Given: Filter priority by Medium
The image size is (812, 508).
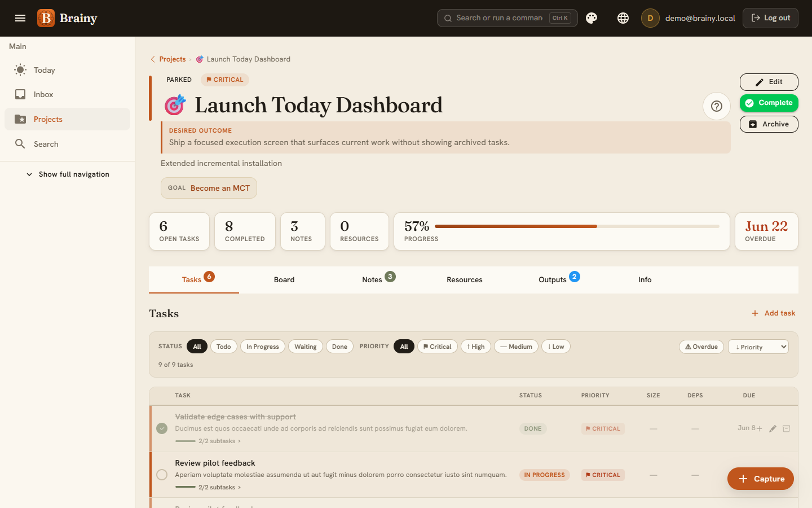Looking at the screenshot, I should pos(517,347).
